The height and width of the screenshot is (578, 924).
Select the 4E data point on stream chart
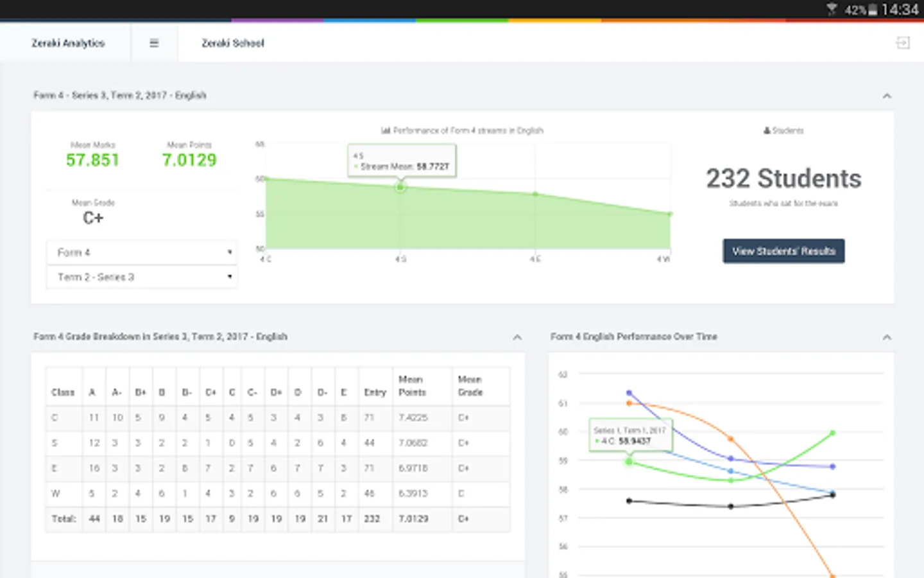[535, 194]
